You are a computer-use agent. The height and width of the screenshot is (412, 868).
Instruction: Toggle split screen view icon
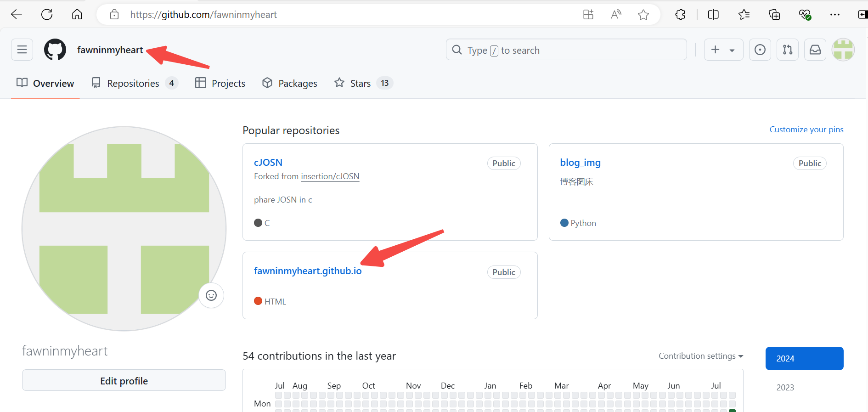coord(713,15)
